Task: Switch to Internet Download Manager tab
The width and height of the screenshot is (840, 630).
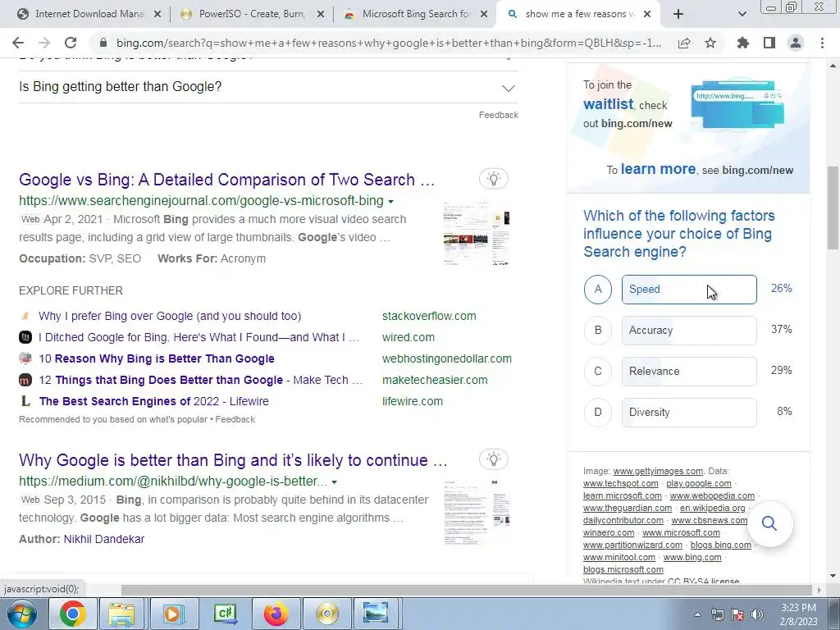Action: [89, 14]
